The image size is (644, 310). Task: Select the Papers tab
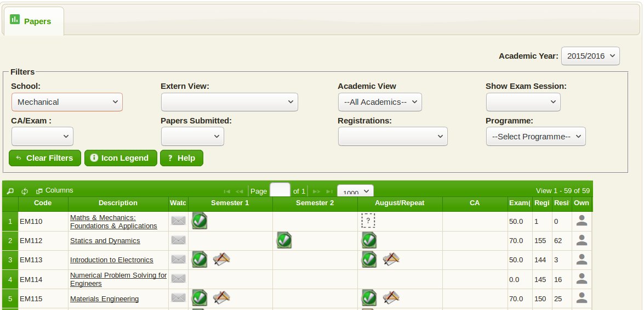point(33,21)
